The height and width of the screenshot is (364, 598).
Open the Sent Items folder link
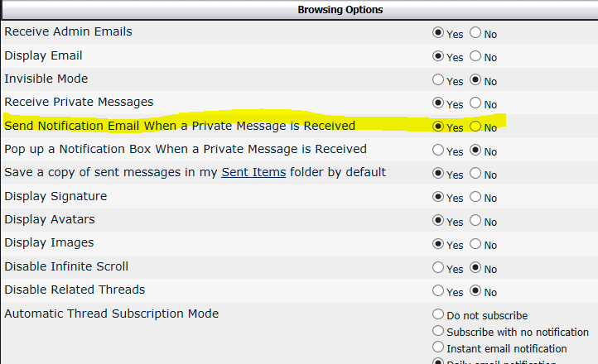coord(253,172)
